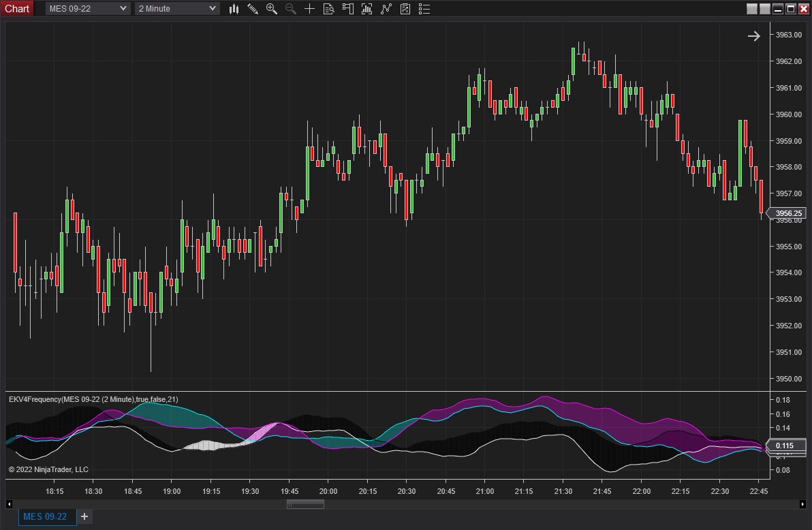
Task: Toggle the Chart Trader panel icon
Action: pyautogui.click(x=347, y=9)
